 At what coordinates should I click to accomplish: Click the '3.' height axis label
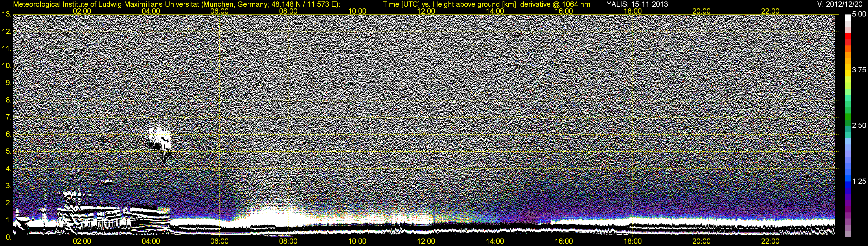point(8,186)
